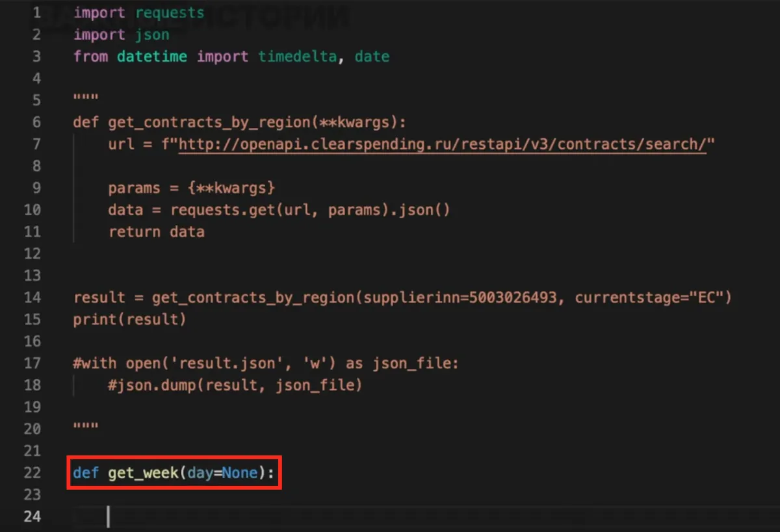Screen dimensions: 780x532
Task: Click the commented json.dump line
Action: [235, 385]
